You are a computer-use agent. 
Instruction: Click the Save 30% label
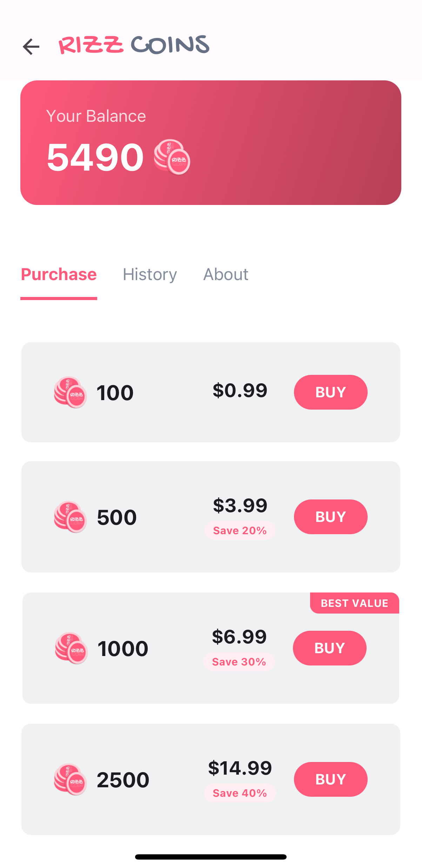tap(239, 662)
